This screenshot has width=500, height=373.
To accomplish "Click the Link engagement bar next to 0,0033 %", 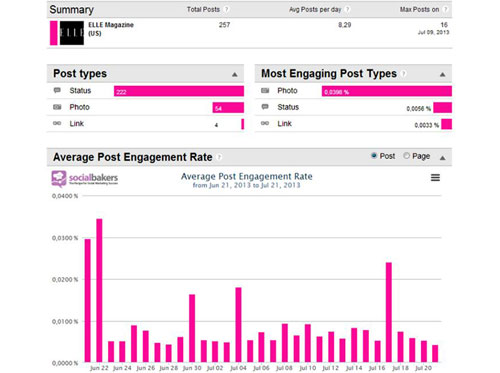I will click(447, 124).
